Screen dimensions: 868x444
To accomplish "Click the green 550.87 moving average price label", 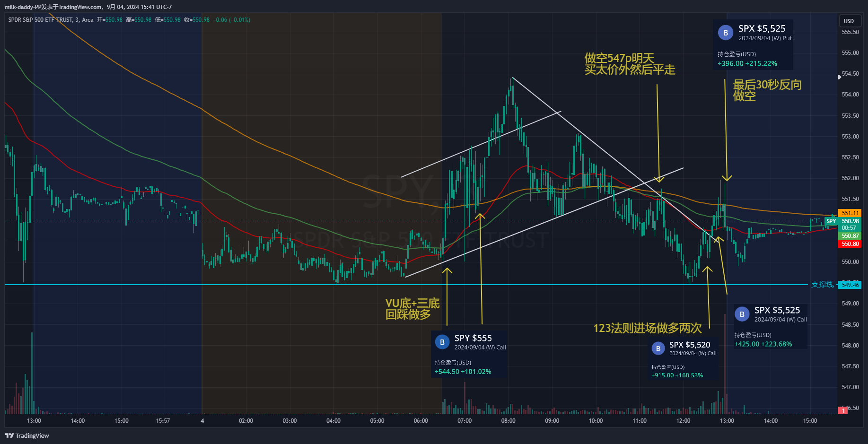I will (x=850, y=236).
